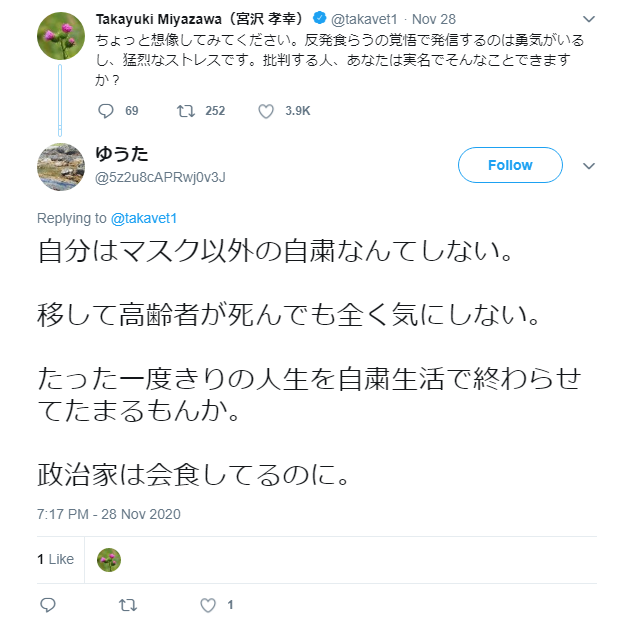Open Takayuki Miyazawa's flower profile picture
Screen dimensions: 628x636
click(x=60, y=36)
